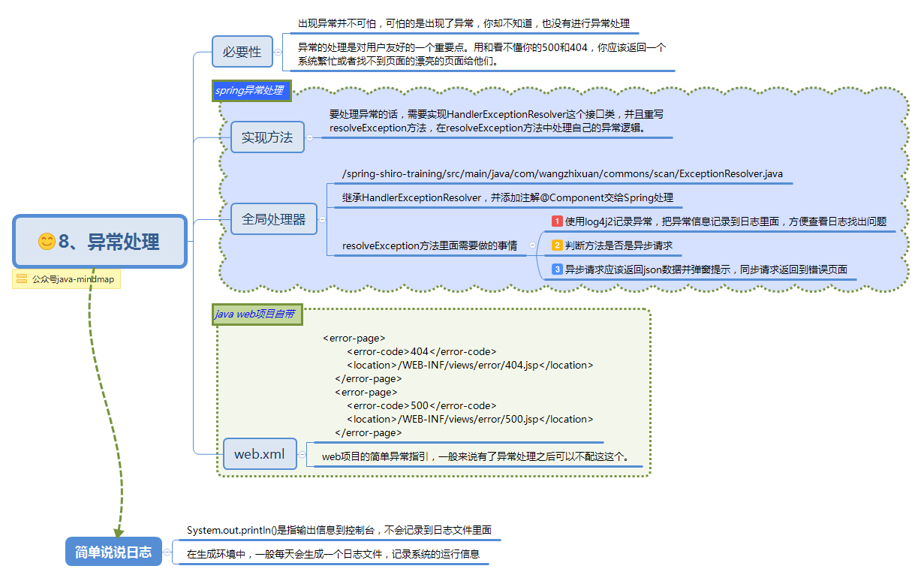Select the ExceptionResolver.java file path subtopic
924x578 pixels.
561,173
